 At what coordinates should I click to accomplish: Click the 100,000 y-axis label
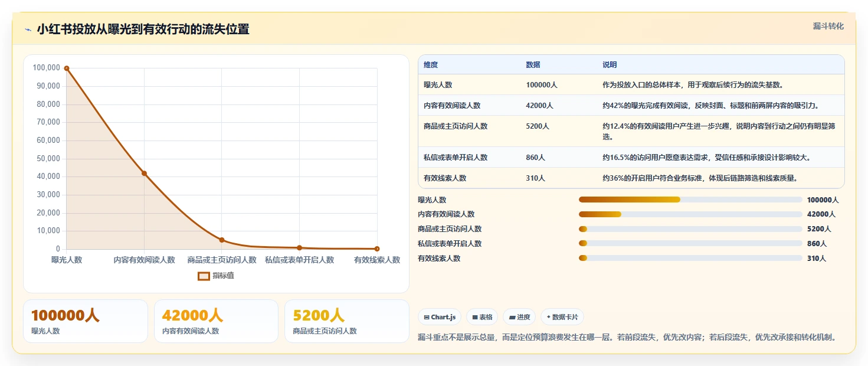[47, 68]
